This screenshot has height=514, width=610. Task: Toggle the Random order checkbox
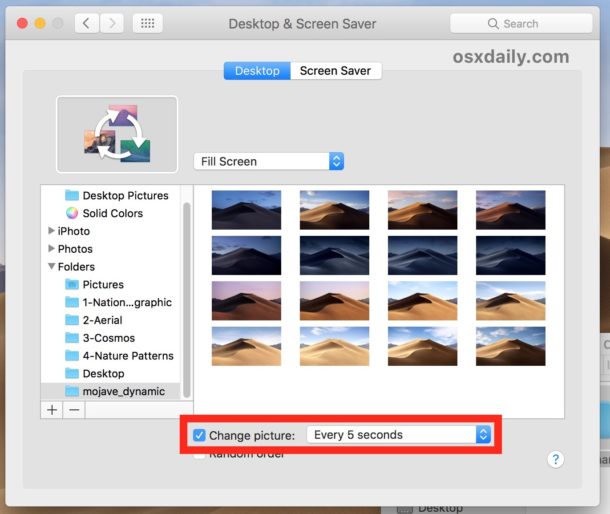click(x=200, y=455)
